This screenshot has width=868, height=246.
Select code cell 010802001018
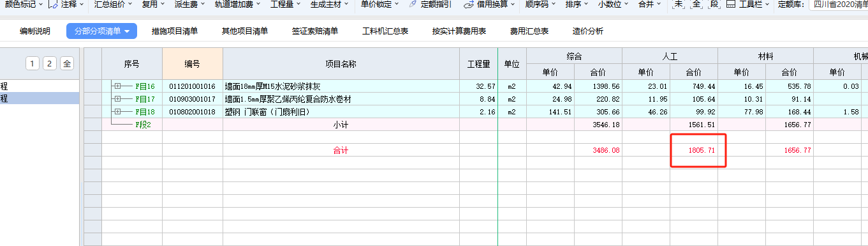point(193,112)
